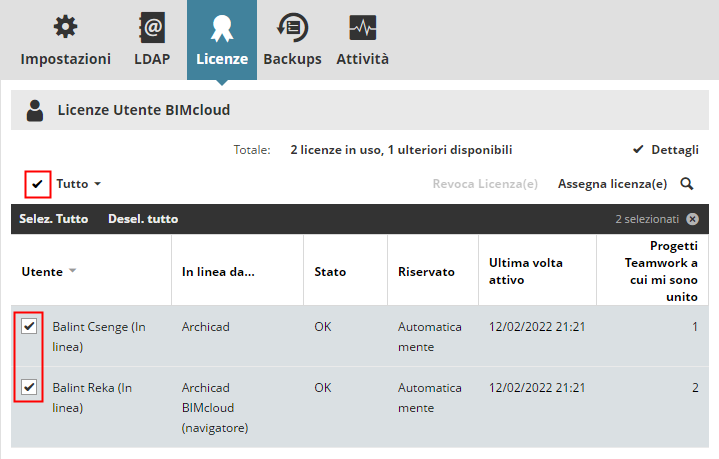Click the user icon beside Licenze Utente BIMcloud
719x459 pixels.
35,110
